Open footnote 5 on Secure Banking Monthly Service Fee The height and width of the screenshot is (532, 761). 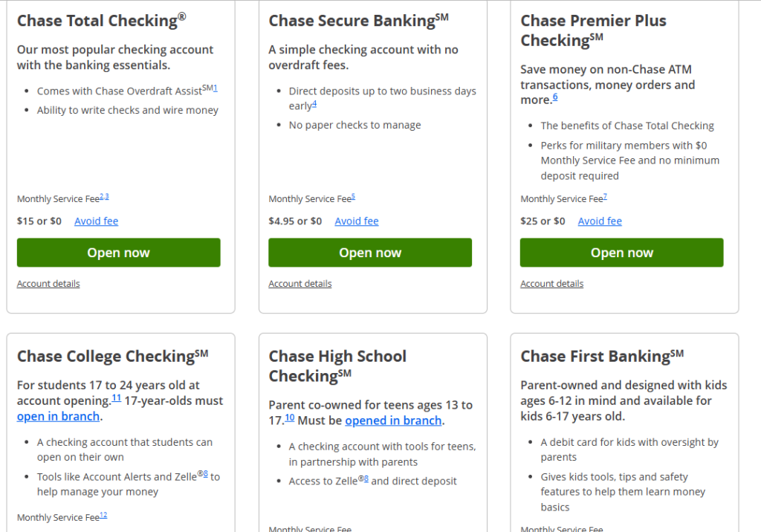coord(353,196)
